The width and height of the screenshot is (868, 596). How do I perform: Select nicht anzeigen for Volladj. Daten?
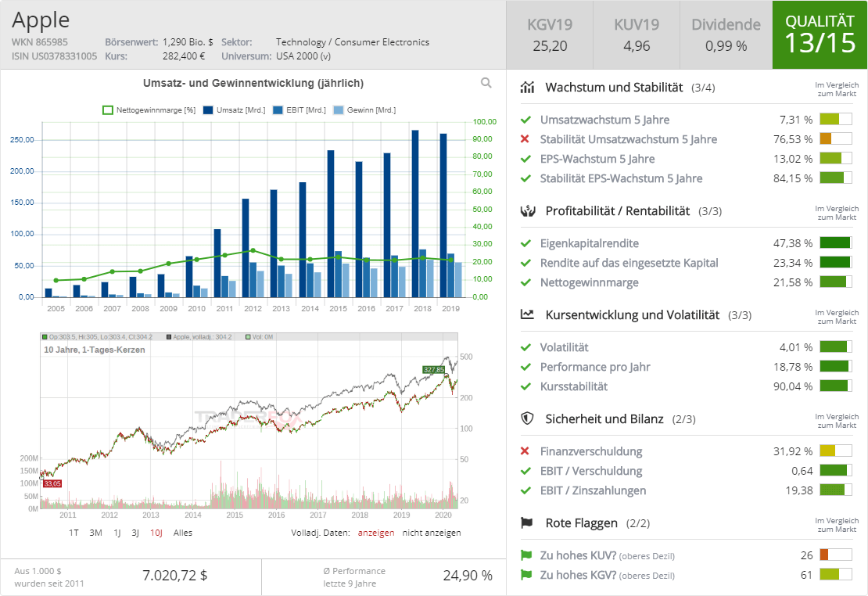point(431,533)
